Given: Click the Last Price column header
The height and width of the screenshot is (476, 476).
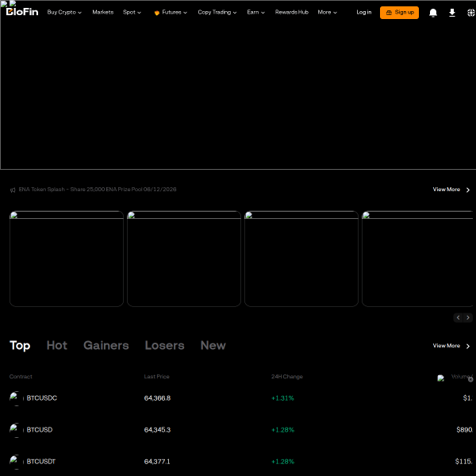Looking at the screenshot, I should (156, 377).
